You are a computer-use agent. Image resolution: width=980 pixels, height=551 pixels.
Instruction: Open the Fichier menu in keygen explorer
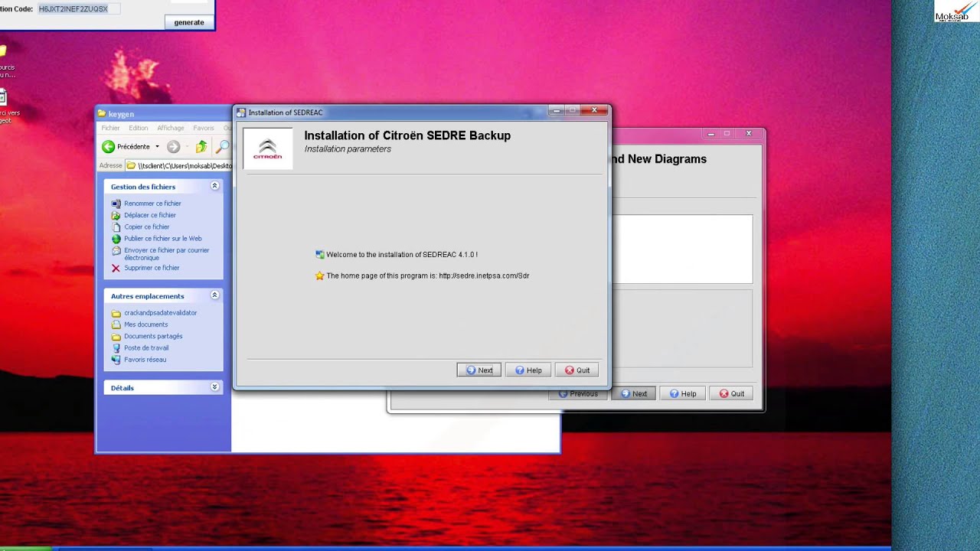pyautogui.click(x=110, y=128)
